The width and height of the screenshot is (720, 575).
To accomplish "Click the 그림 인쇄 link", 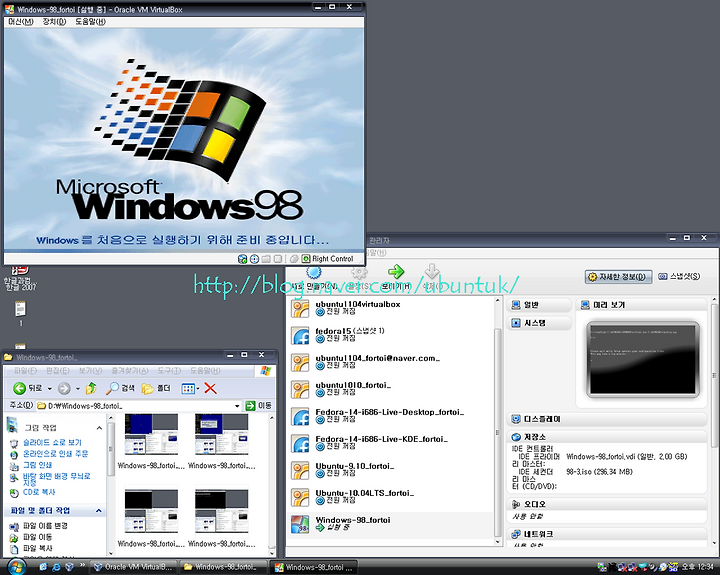I will click(x=38, y=465).
